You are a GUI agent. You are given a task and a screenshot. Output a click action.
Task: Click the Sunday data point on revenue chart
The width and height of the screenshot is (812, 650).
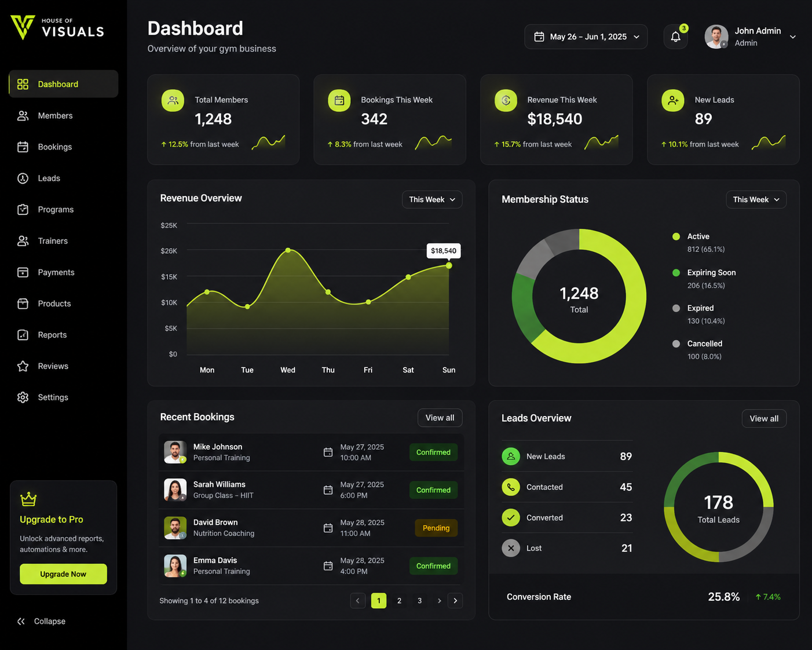[449, 265]
